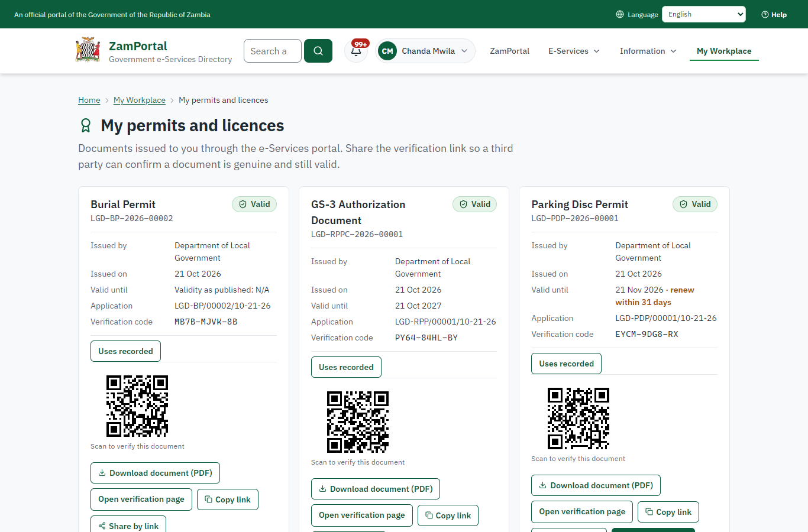This screenshot has height=532, width=808.
Task: Expand the E-Services menu
Action: click(x=574, y=51)
